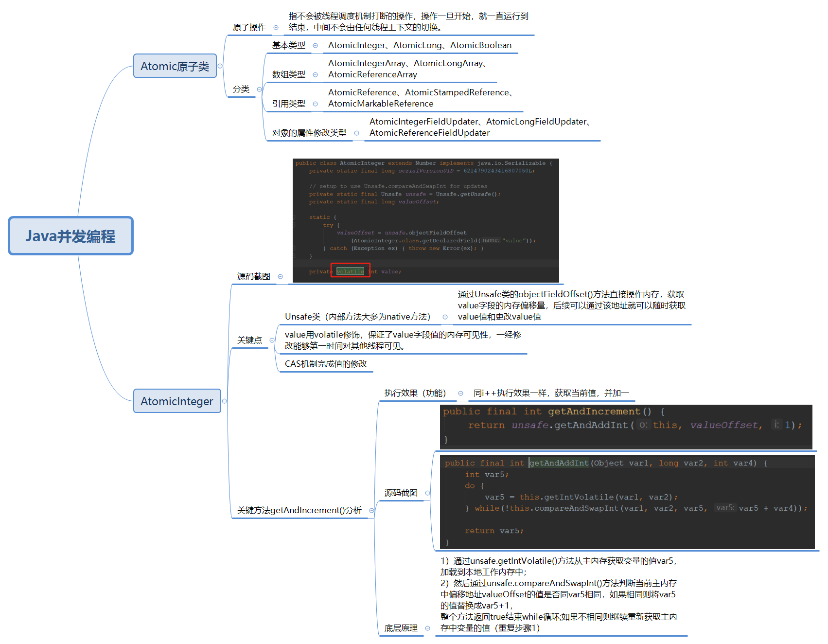Collapse the upper 源码截图 toggle beside class code
Viewport: 828px width, 644px height.
[x=281, y=277]
